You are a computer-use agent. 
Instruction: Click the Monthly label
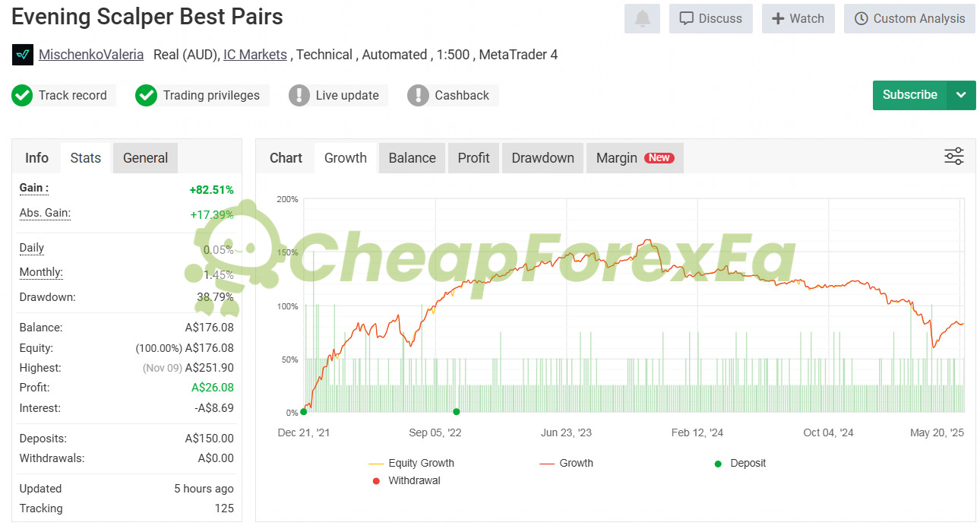pyautogui.click(x=41, y=272)
